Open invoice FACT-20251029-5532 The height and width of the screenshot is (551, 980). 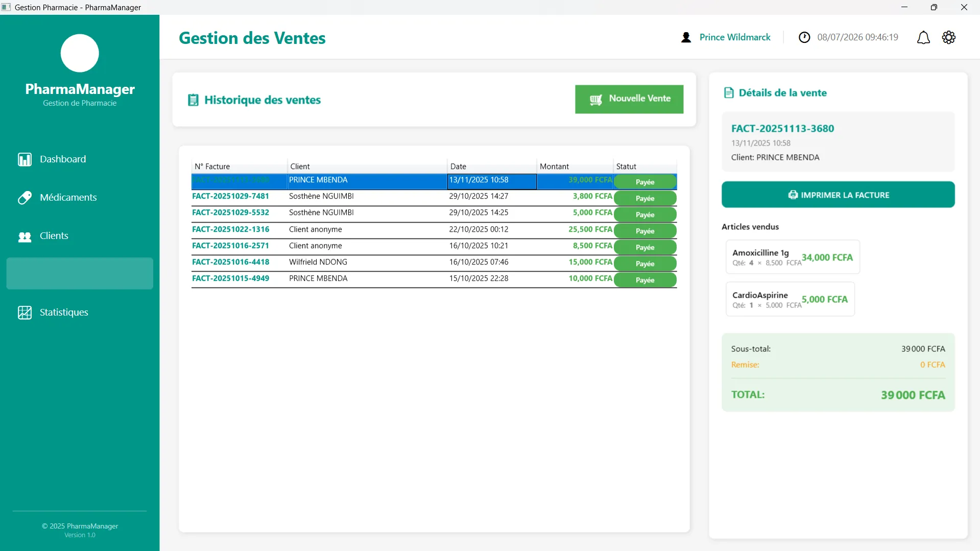230,212
